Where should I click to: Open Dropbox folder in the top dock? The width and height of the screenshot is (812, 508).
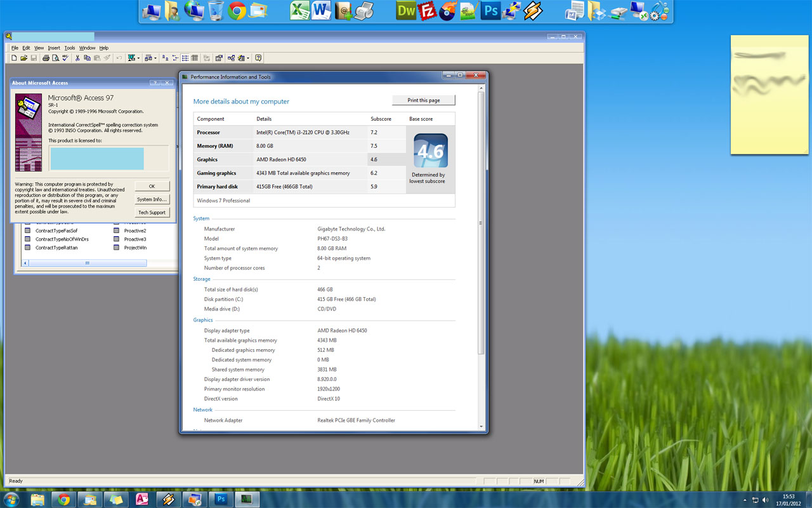(x=596, y=11)
